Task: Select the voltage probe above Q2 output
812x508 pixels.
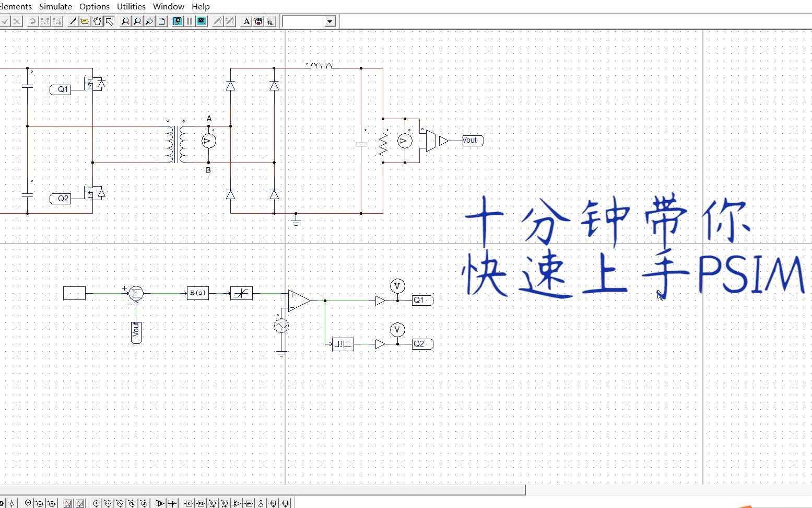Action: [397, 330]
